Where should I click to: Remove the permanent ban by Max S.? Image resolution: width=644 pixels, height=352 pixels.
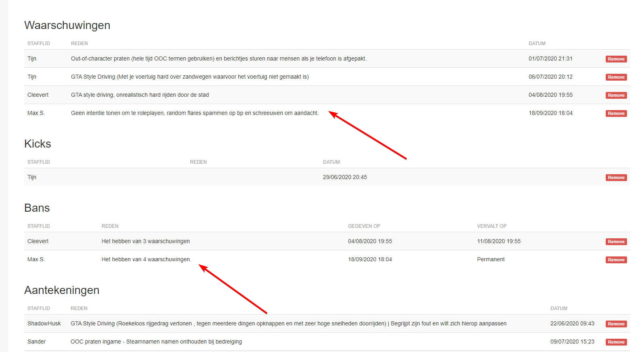(616, 260)
